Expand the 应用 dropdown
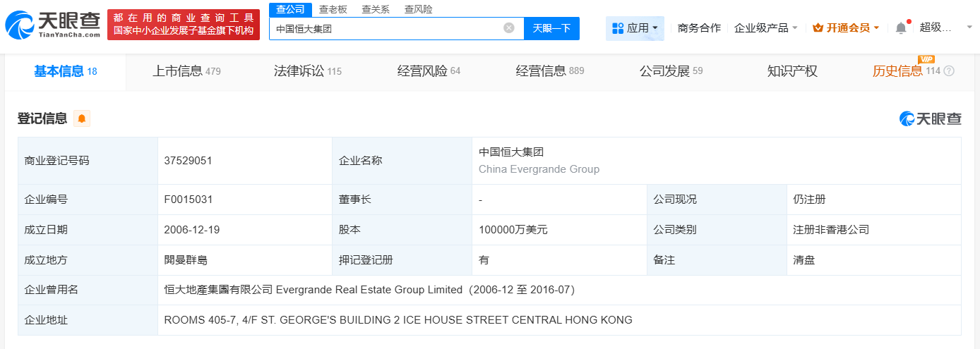Screen dimensions: 980x349 [x=635, y=28]
